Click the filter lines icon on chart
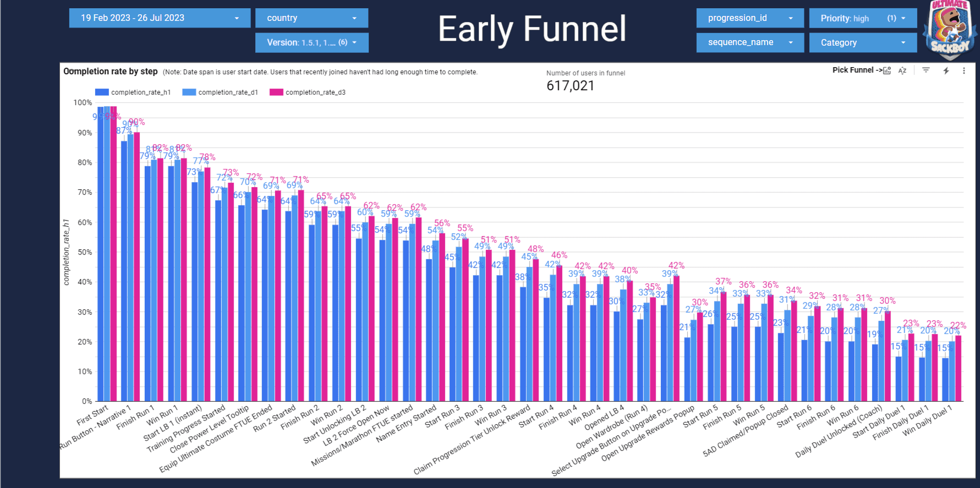The image size is (980, 488). [926, 70]
